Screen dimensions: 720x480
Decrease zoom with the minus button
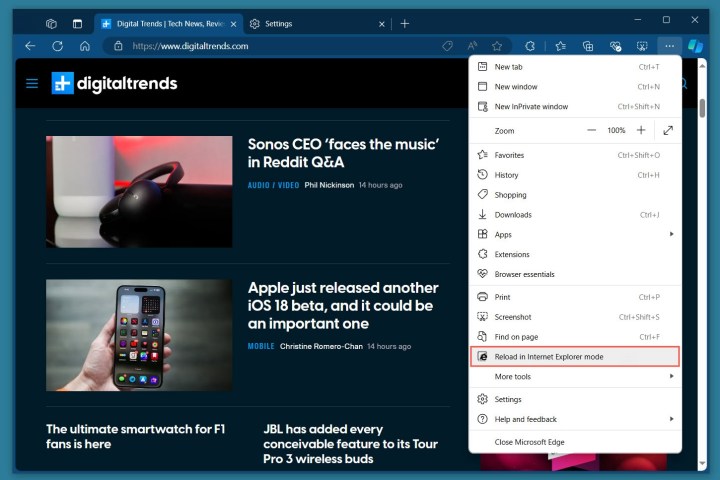click(x=591, y=130)
